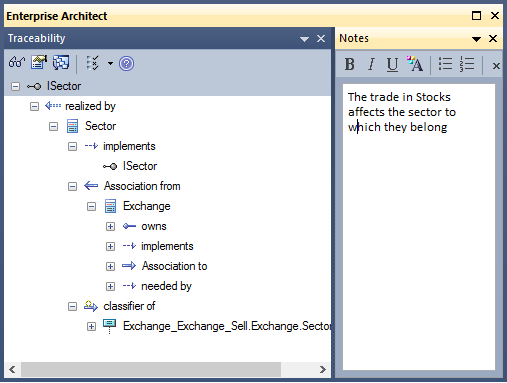507x383 pixels.
Task: Select the Exchange class tree item
Action: pyautogui.click(x=147, y=206)
